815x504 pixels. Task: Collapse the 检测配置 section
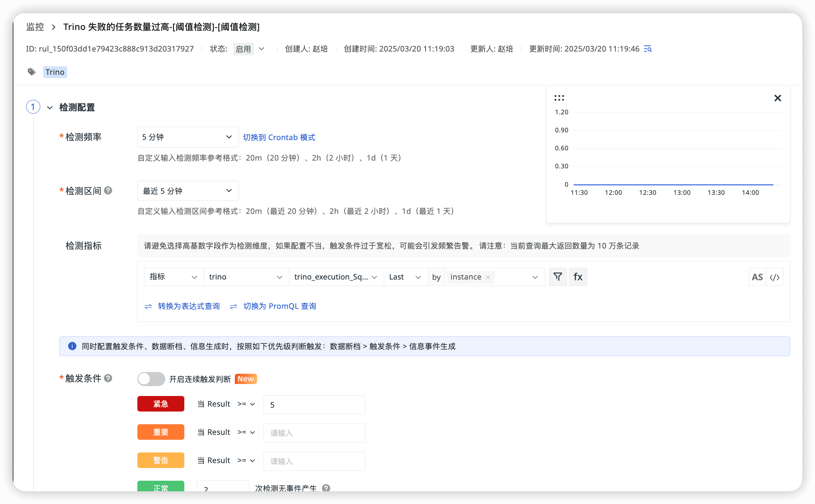[50, 107]
